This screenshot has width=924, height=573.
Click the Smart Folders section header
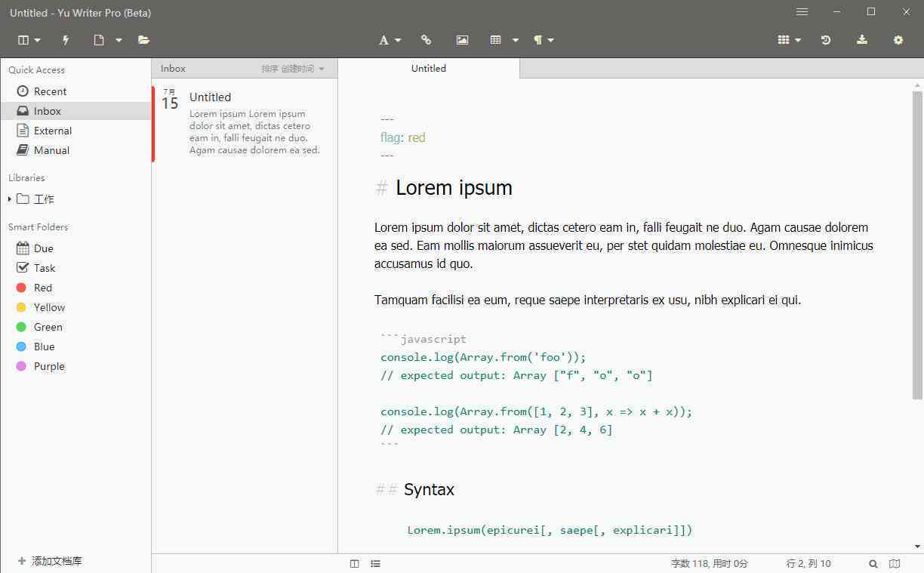pos(38,227)
